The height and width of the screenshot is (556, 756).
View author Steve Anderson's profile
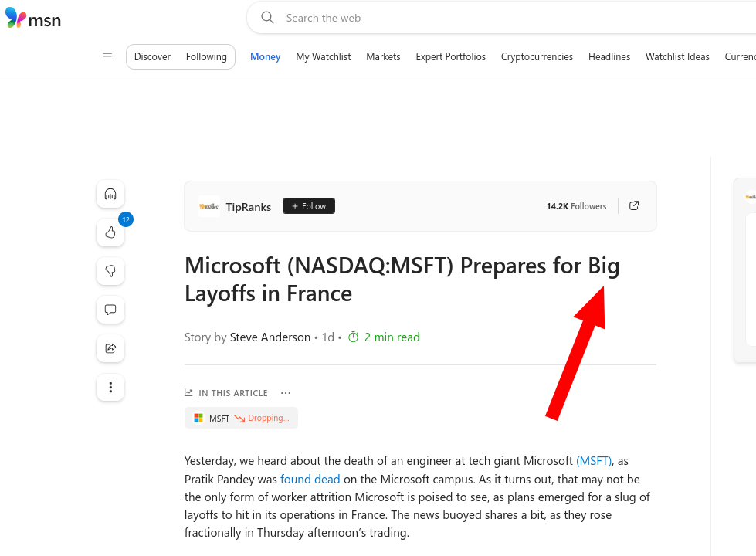pyautogui.click(x=270, y=337)
